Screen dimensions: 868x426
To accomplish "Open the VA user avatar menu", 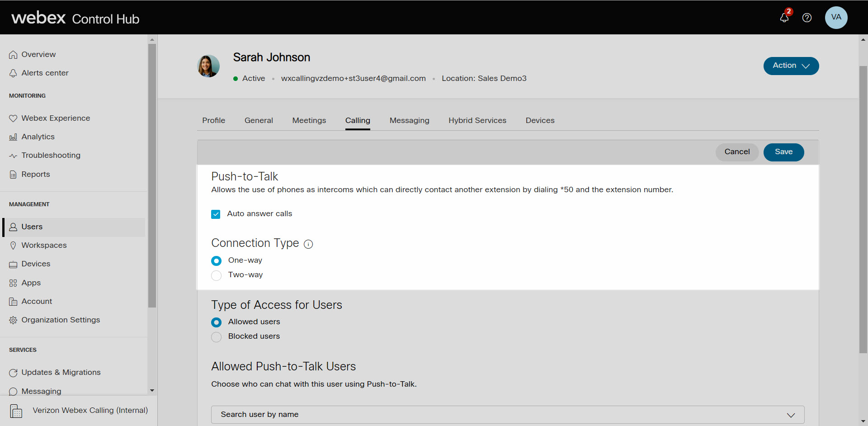I will point(836,18).
